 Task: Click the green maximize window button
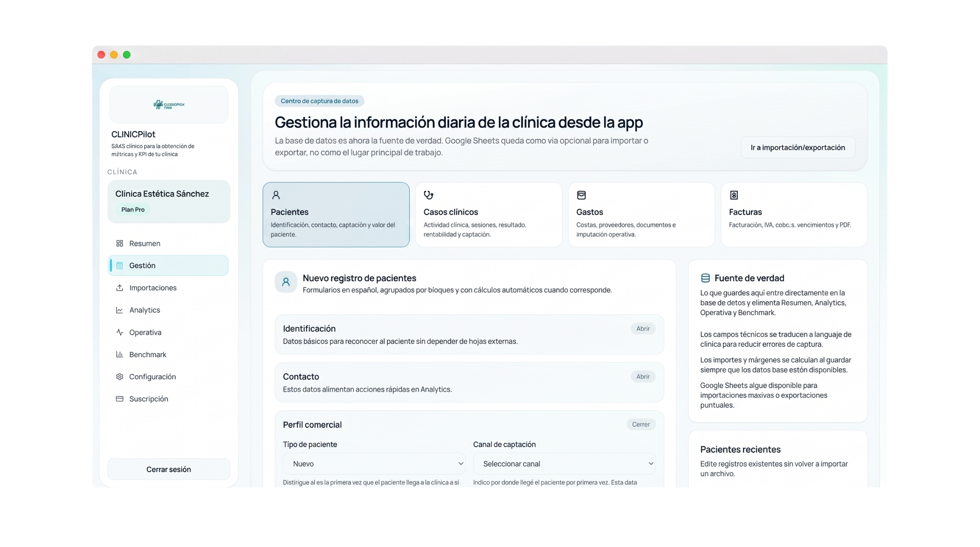pyautogui.click(x=127, y=55)
